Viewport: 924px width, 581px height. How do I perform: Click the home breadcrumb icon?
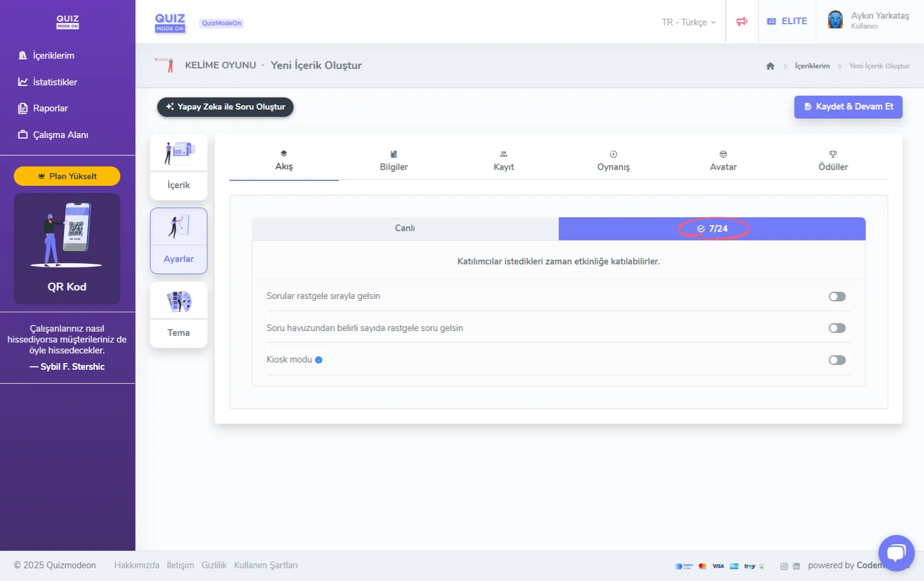tap(770, 66)
